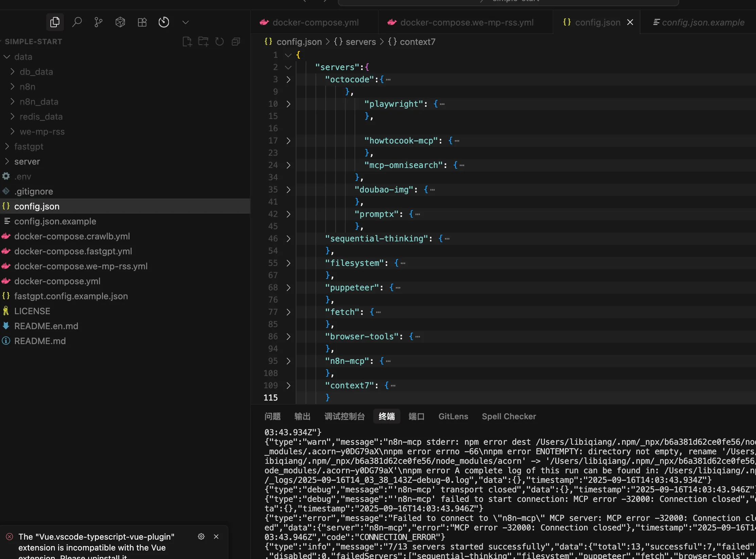The height and width of the screenshot is (559, 756).
Task: Click servers in the breadcrumb path
Action: pyautogui.click(x=360, y=42)
